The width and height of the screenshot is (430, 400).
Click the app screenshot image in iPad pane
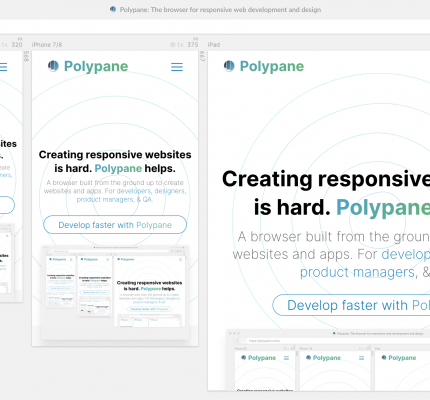pyautogui.click(x=328, y=360)
